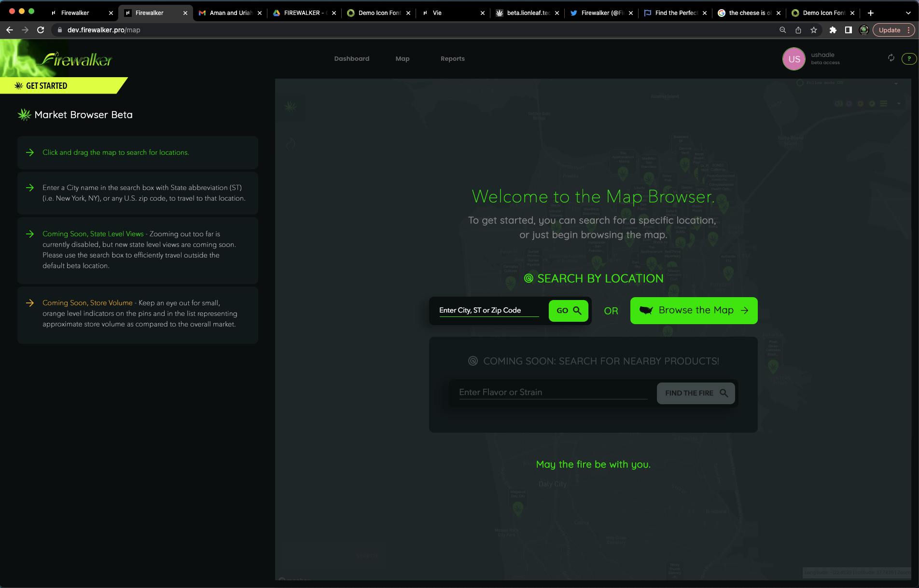Image resolution: width=919 pixels, height=588 pixels.
Task: Switch to the FIREWALKER Google Drive tab
Action: coord(305,13)
